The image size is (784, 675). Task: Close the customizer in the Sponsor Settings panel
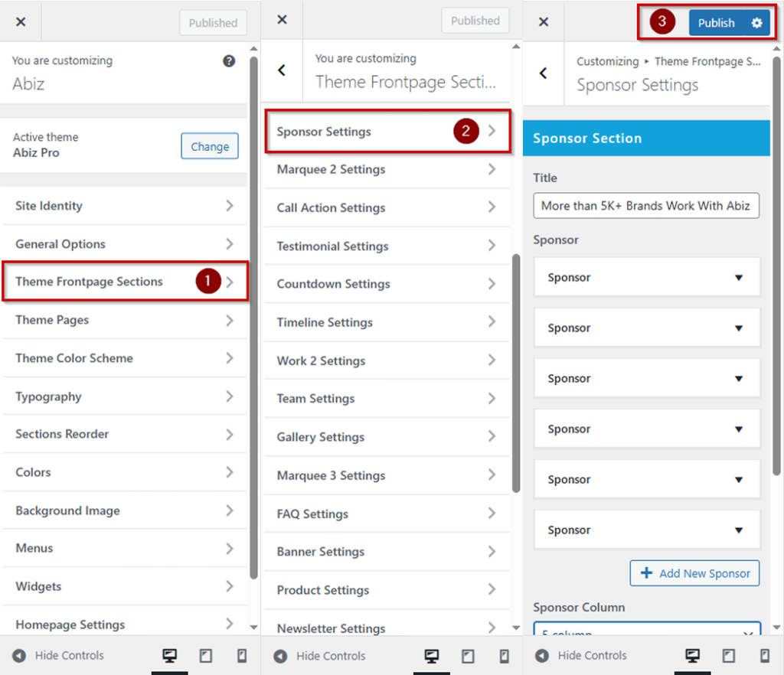coord(544,22)
